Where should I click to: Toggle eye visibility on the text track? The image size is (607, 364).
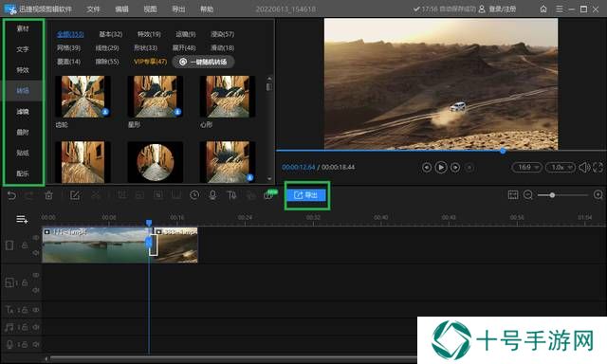(x=36, y=310)
